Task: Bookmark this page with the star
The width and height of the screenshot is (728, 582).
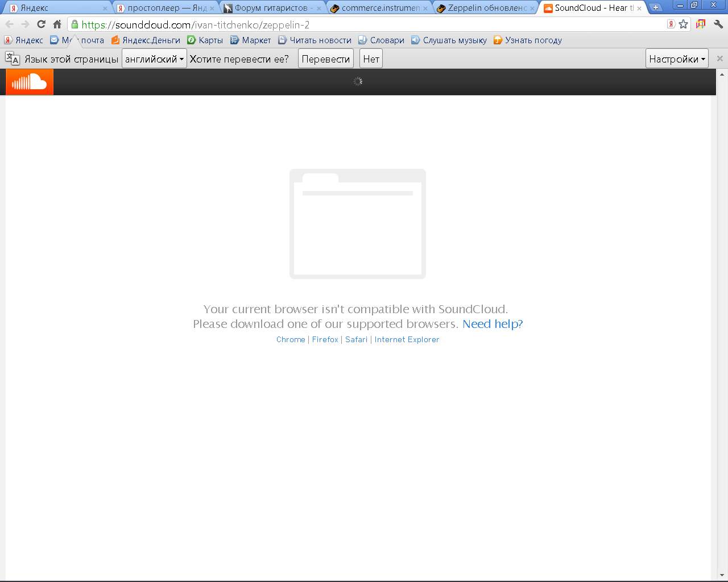Action: pos(684,24)
